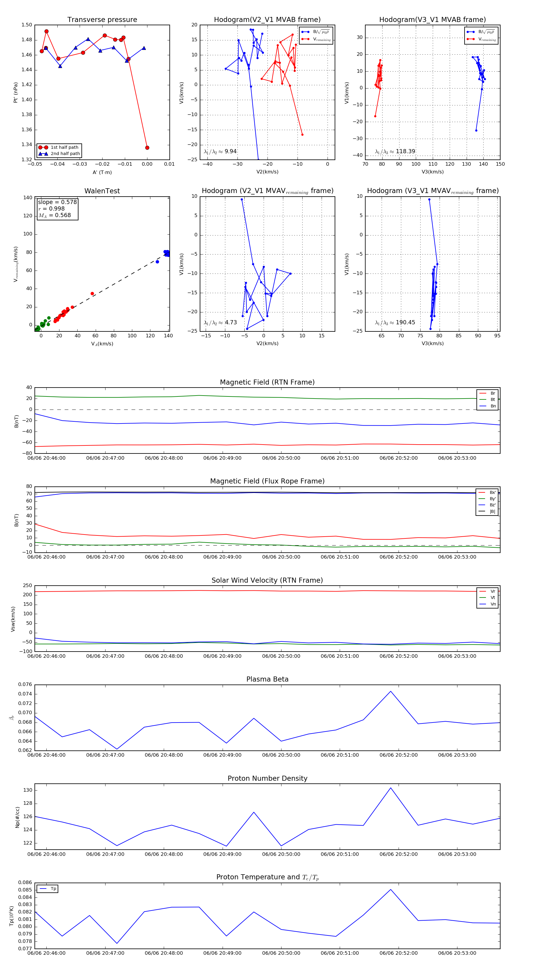This screenshot has height=980, width=535.
Task: Click the 'M_A = 0.568' annotation
Action: (x=54, y=215)
